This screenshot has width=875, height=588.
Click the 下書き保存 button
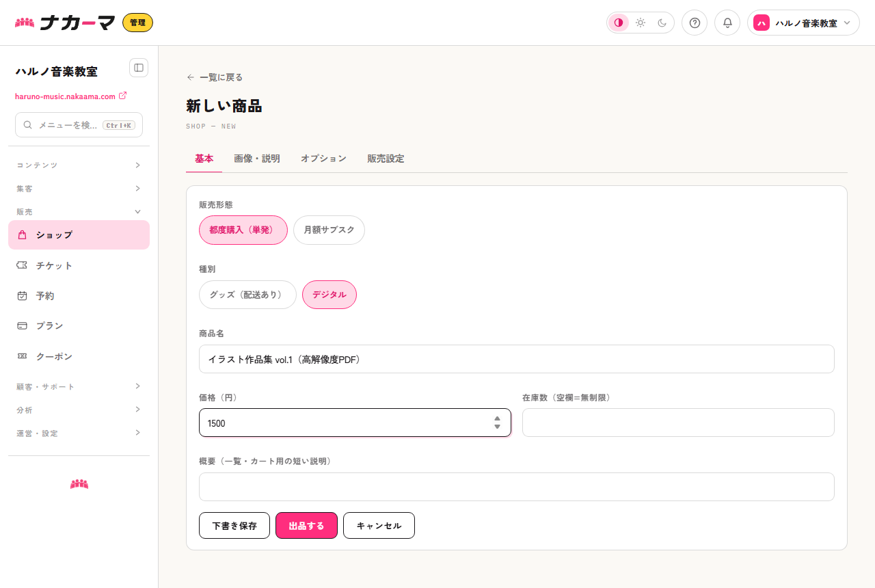click(x=234, y=526)
